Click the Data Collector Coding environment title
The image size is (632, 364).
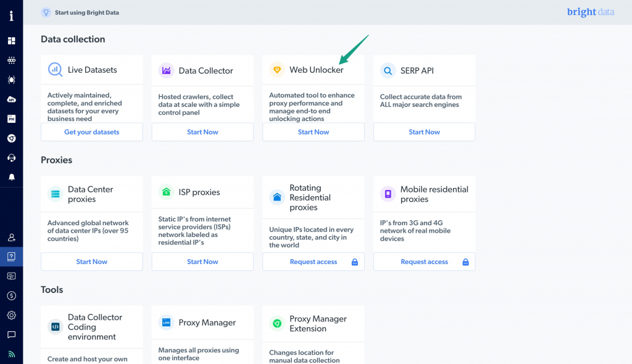[x=94, y=327]
